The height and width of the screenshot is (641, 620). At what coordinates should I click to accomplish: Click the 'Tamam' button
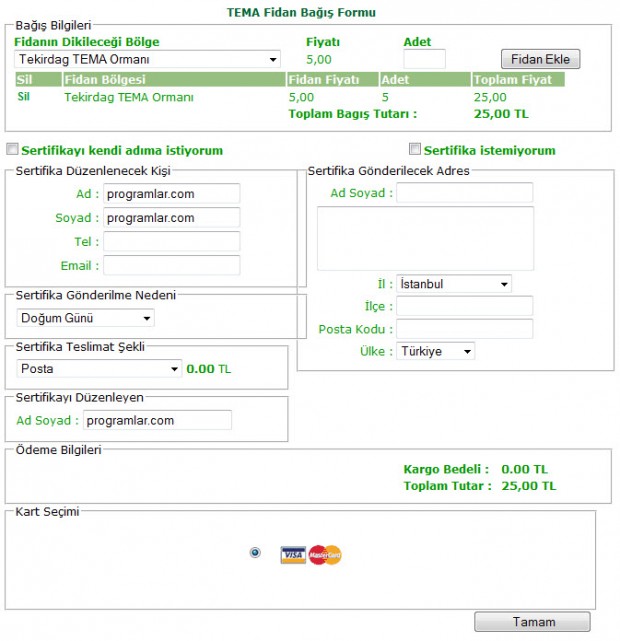532,622
